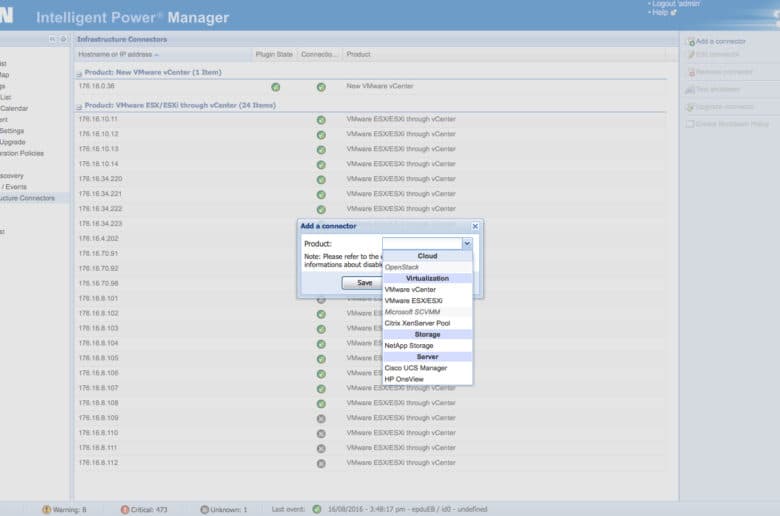780x516 pixels.
Task: Click the Virtualization group header in list
Action: point(427,278)
